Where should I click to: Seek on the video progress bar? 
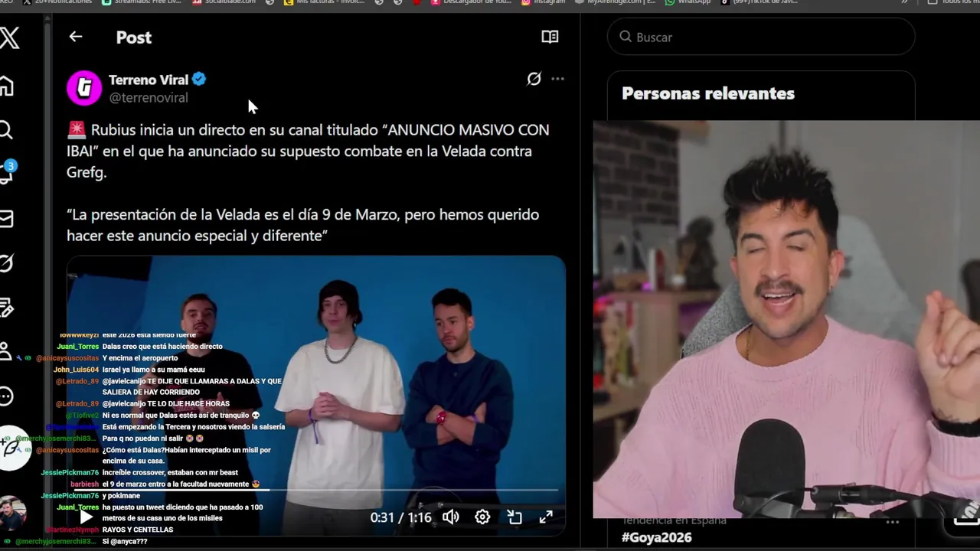[x=315, y=490]
